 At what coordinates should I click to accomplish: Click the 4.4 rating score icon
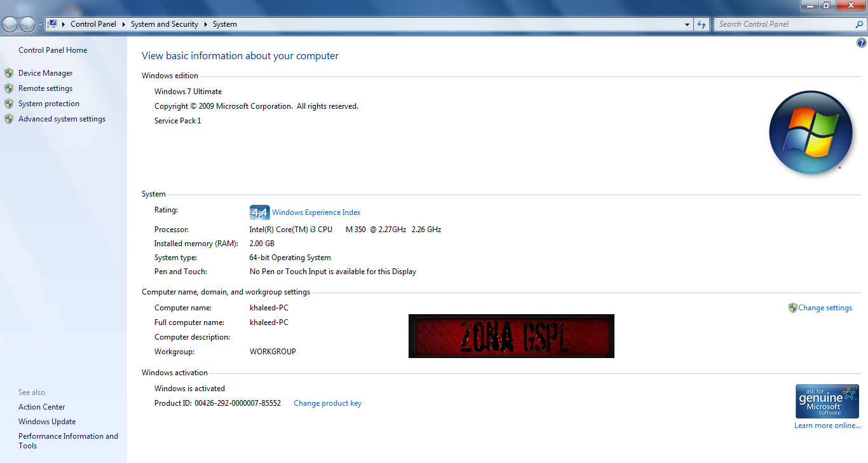[x=259, y=212]
